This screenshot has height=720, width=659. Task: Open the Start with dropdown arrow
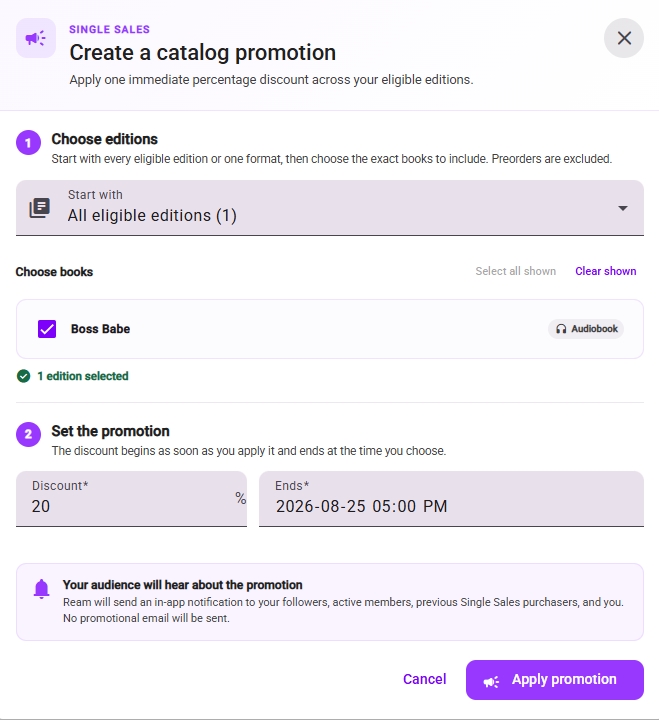click(x=623, y=208)
